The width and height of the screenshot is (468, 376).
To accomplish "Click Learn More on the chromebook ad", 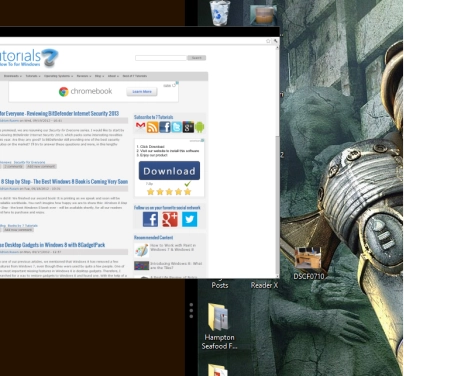I will point(142,92).
